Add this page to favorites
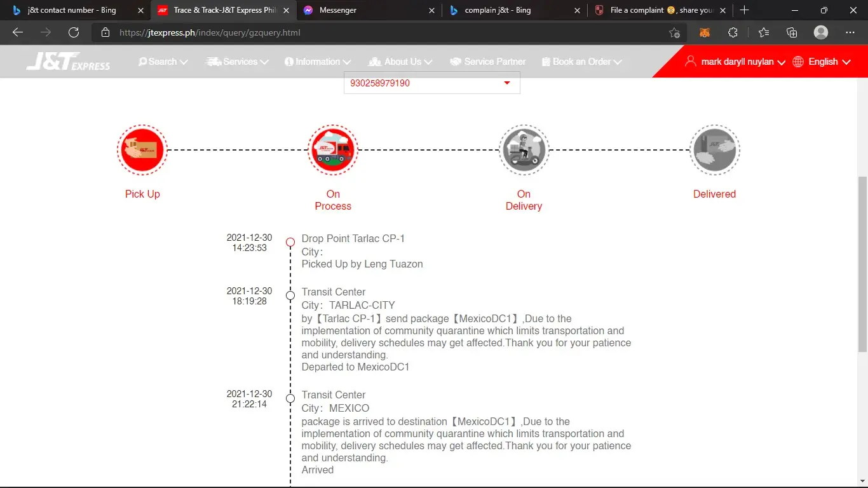868x488 pixels. (x=674, y=32)
